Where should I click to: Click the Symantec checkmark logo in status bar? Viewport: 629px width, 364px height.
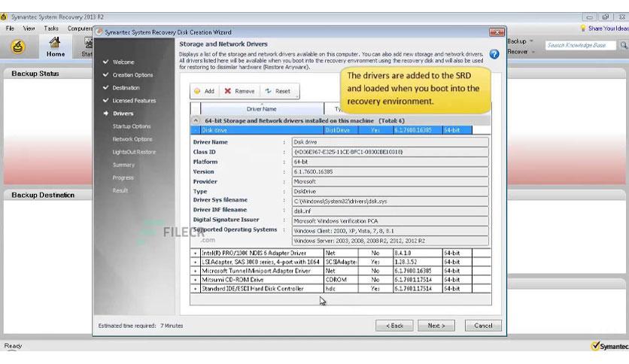pos(595,346)
